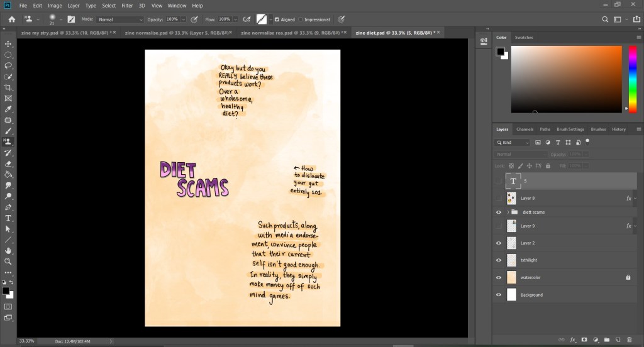Select the Horizontal Type tool
This screenshot has height=347, width=644.
[8, 218]
